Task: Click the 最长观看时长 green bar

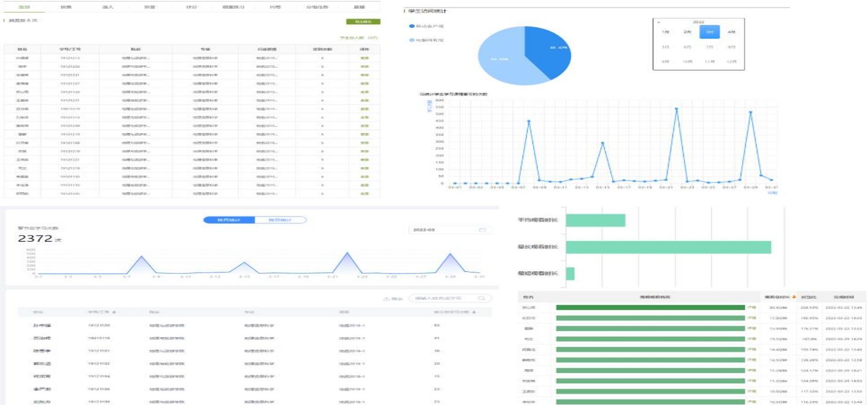Action: pos(668,247)
